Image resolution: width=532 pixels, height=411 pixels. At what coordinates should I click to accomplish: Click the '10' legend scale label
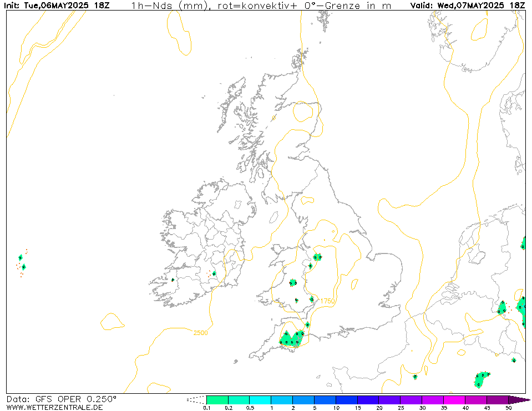(336, 408)
